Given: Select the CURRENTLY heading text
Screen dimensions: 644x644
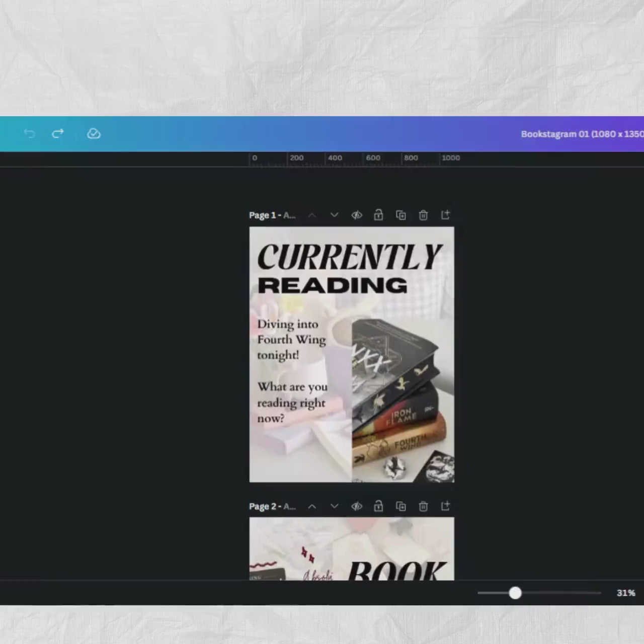Looking at the screenshot, I should coord(350,257).
